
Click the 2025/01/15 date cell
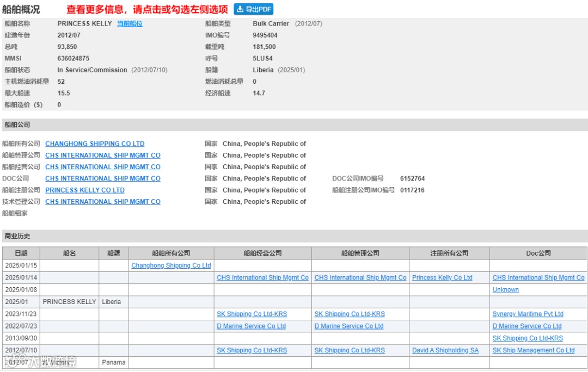click(21, 265)
